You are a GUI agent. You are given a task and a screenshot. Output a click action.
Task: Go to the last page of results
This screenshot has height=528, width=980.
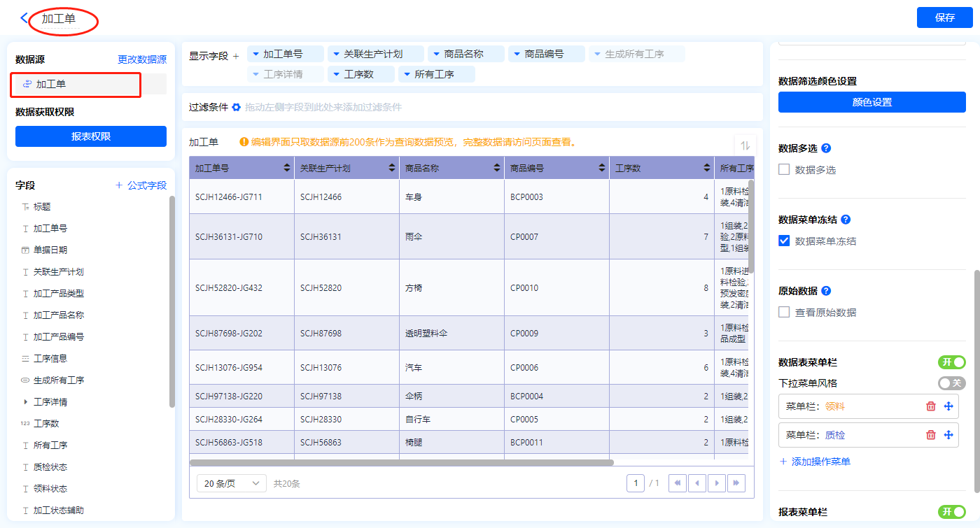click(x=736, y=483)
